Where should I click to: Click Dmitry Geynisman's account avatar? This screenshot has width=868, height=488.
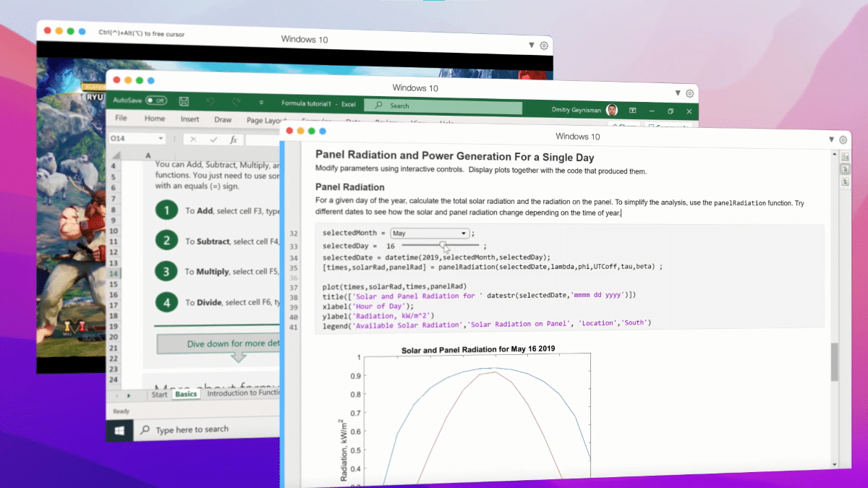(612, 111)
